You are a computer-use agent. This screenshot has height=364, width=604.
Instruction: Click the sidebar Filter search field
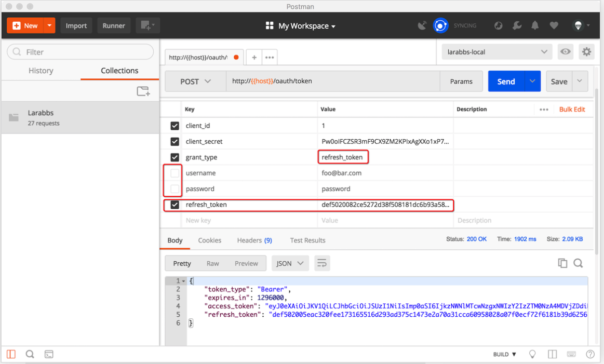point(80,51)
